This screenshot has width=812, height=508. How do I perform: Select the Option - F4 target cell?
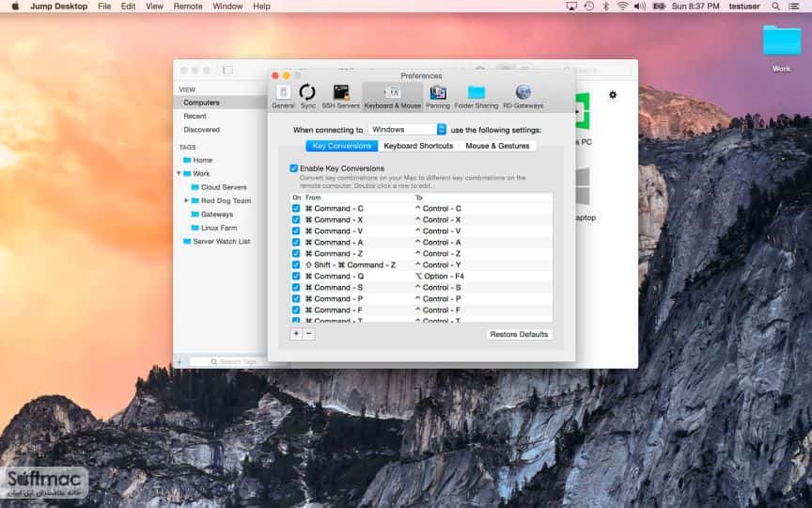(x=440, y=277)
